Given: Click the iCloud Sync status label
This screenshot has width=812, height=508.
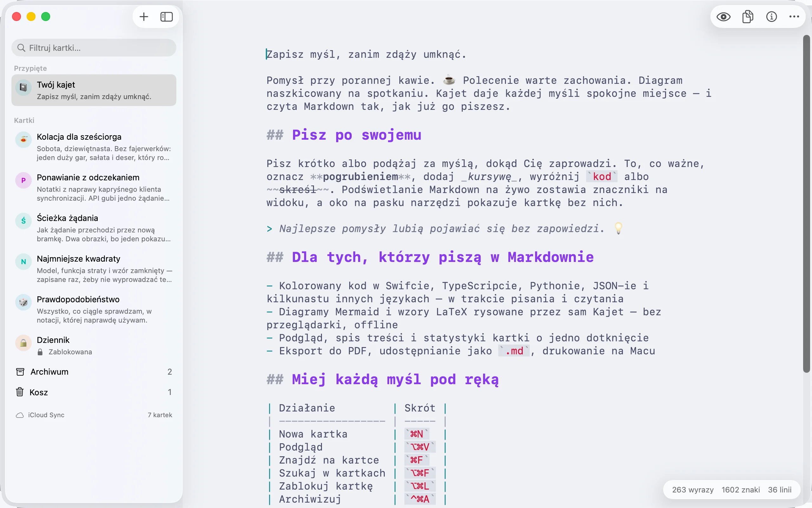Looking at the screenshot, I should (x=46, y=415).
